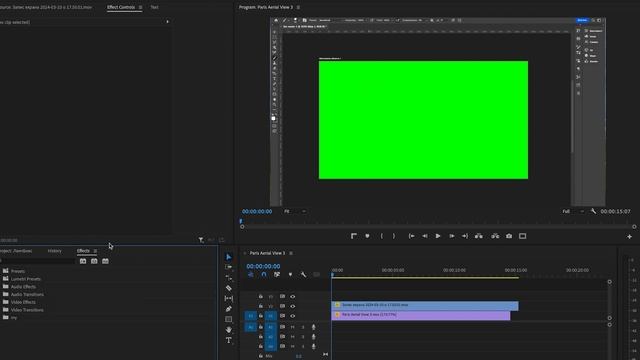This screenshot has height=360, width=640.
Task: Expand the Presets folder
Action: click(6, 271)
